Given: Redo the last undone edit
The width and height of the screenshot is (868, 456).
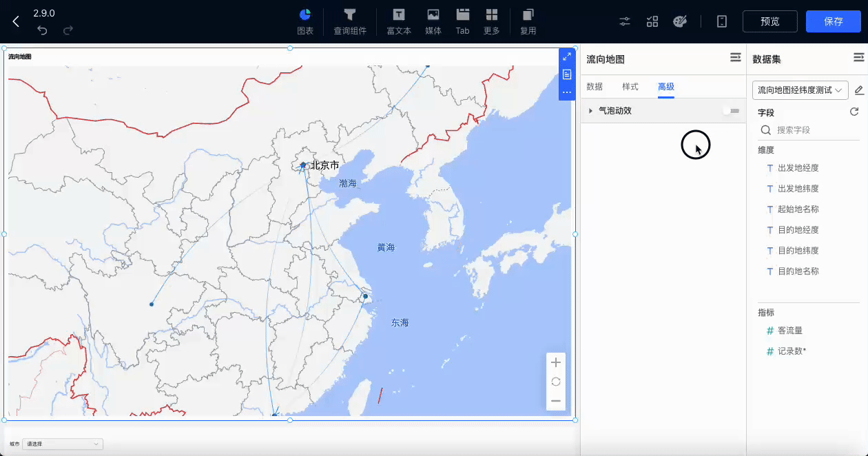Looking at the screenshot, I should click(x=68, y=30).
